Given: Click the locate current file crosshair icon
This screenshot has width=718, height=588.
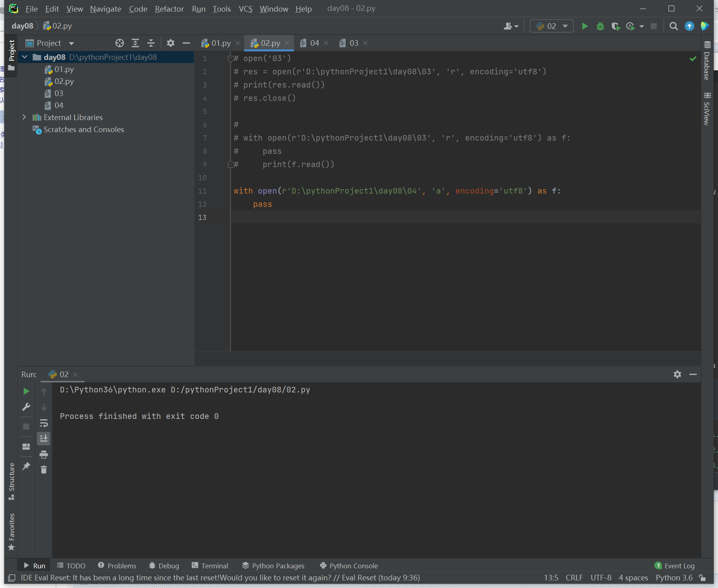Looking at the screenshot, I should pyautogui.click(x=119, y=43).
